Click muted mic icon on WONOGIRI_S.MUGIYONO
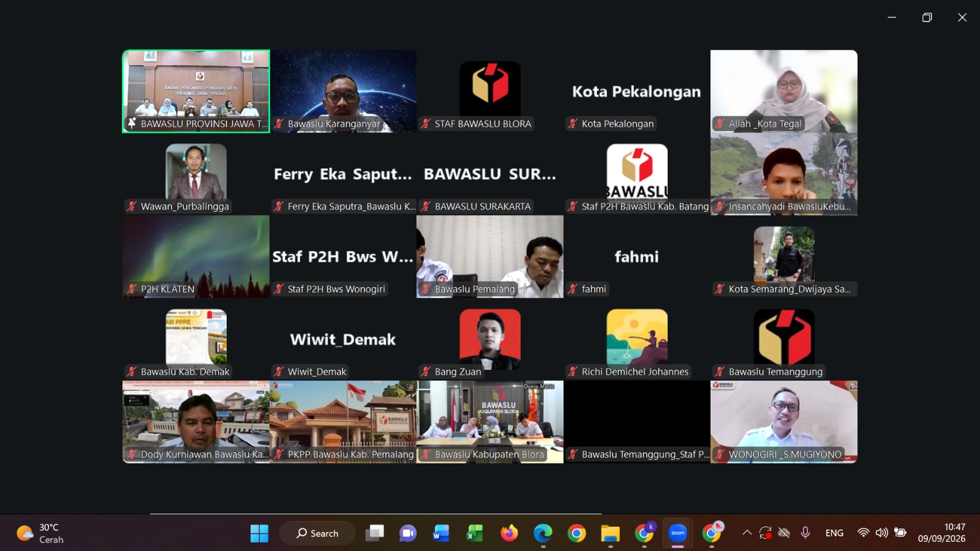 click(720, 454)
